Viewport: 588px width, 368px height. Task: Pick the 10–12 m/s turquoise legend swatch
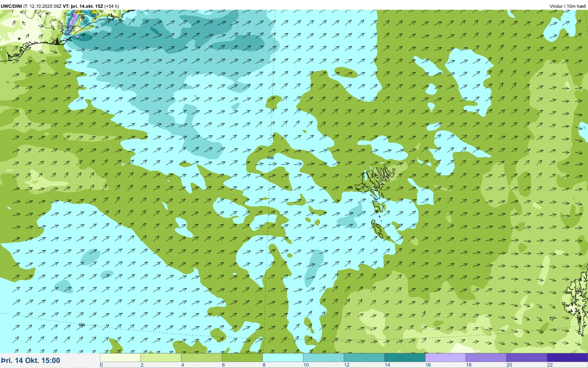[323, 357]
